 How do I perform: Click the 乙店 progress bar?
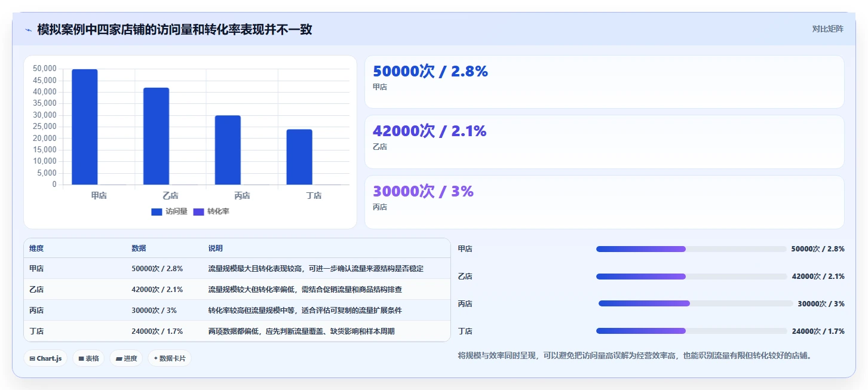coord(691,277)
